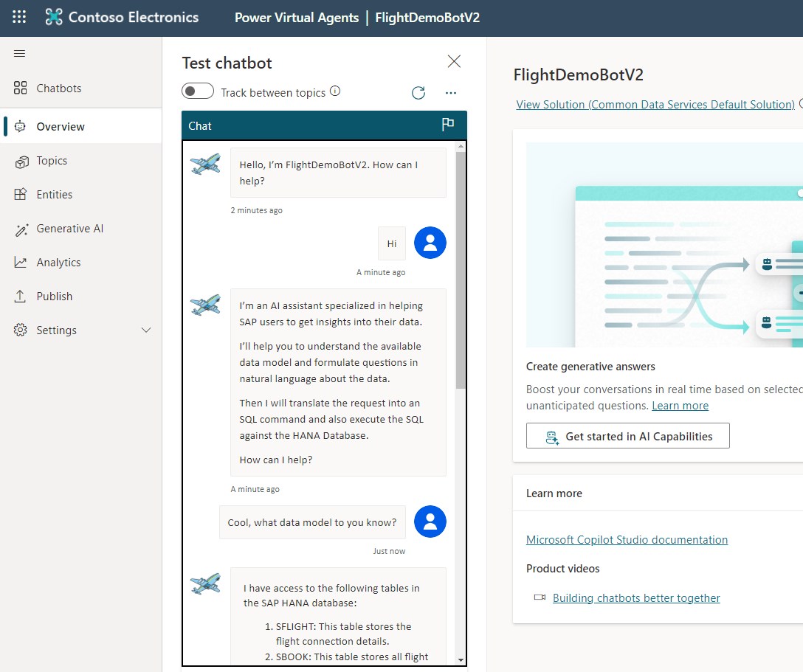
Task: Reset the conversation with the refresh icon
Action: pyautogui.click(x=418, y=93)
